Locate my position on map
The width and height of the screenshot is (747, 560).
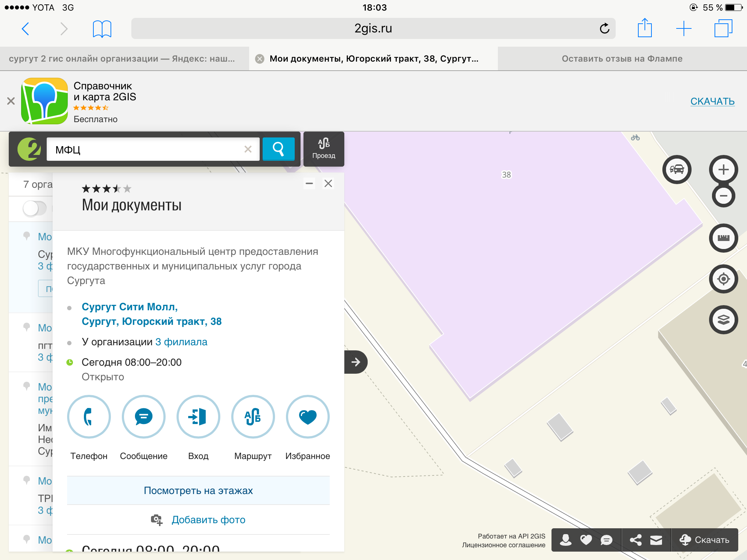pos(724,279)
